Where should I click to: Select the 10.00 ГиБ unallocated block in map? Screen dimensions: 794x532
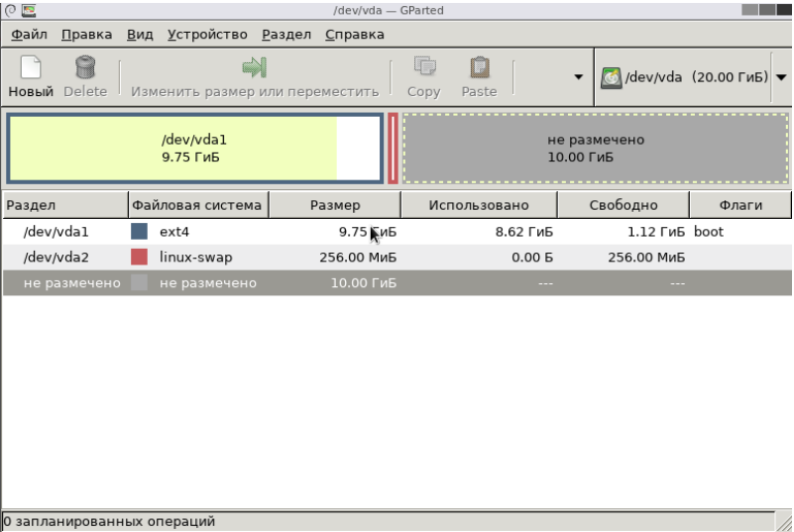coord(596,149)
